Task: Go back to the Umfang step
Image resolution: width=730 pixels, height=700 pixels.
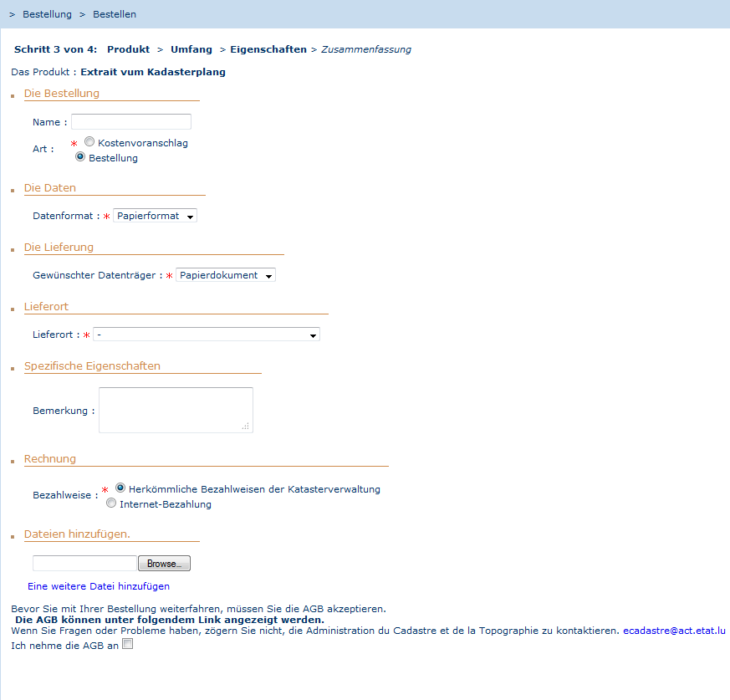Action: coord(191,49)
